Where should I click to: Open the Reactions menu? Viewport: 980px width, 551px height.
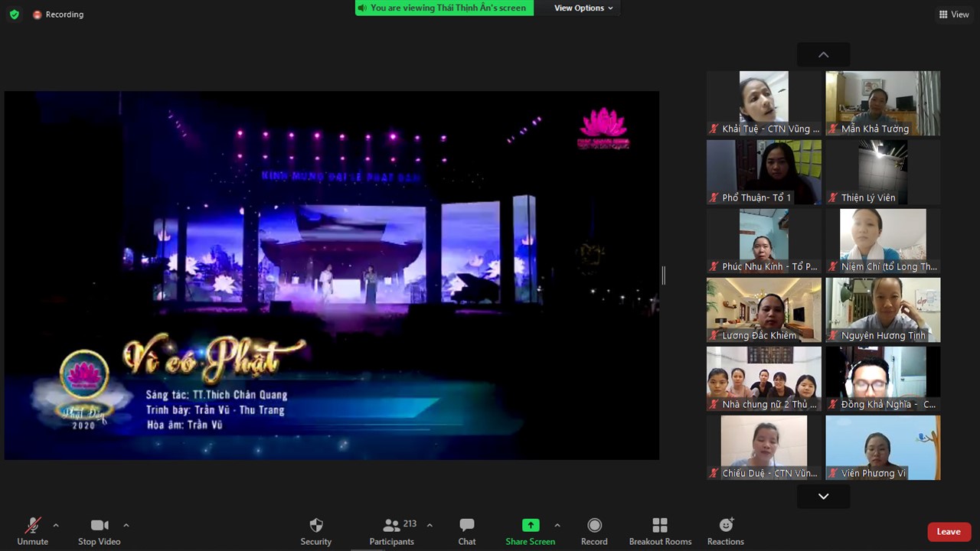[725, 531]
